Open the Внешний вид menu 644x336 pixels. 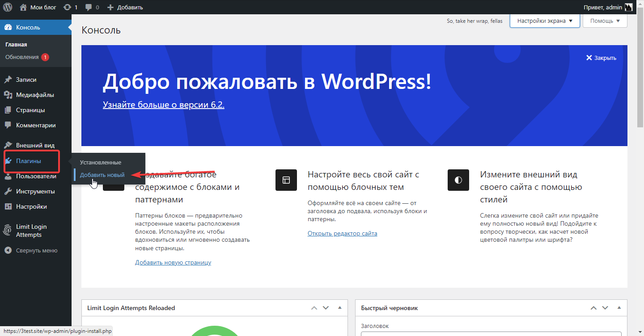click(35, 145)
